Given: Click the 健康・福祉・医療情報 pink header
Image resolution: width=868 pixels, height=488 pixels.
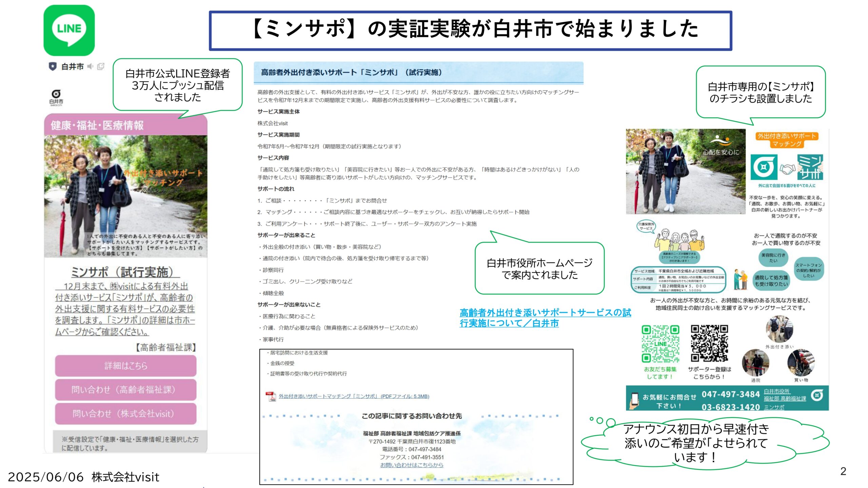Looking at the screenshot, I should click(x=126, y=125).
